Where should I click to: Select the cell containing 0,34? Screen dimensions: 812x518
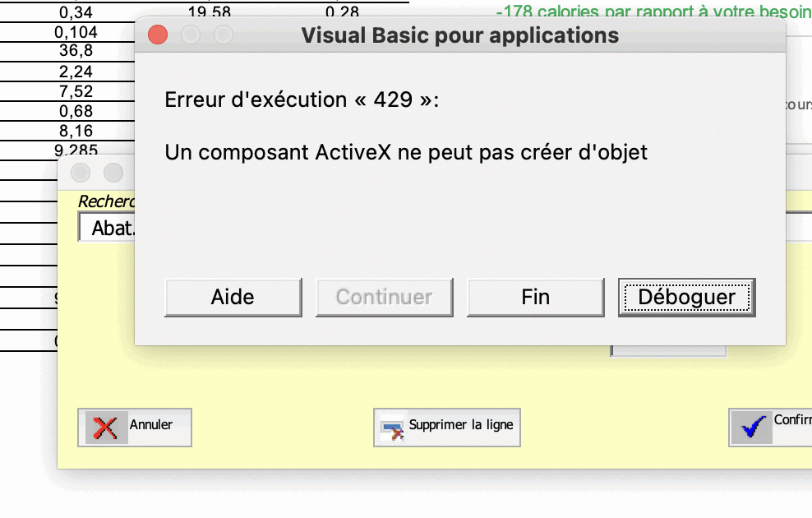(x=76, y=13)
